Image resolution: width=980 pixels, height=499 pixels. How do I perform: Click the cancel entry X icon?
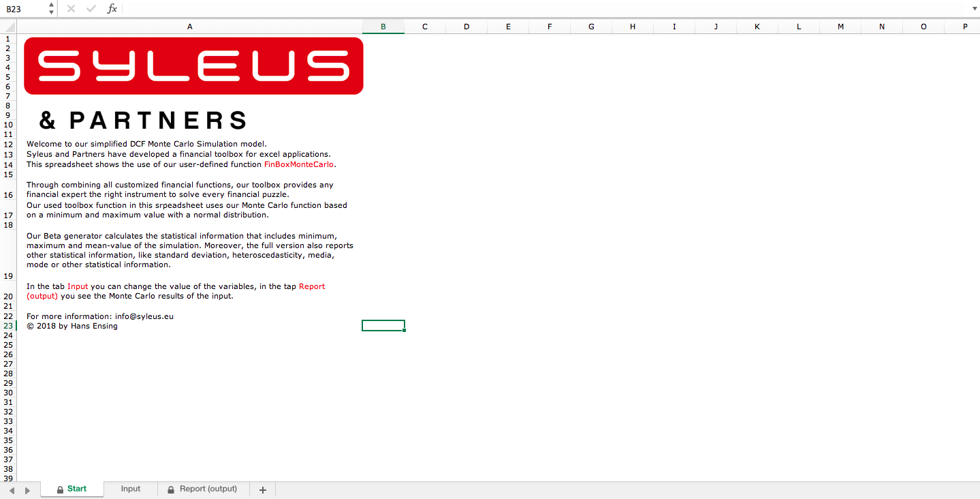pyautogui.click(x=71, y=9)
